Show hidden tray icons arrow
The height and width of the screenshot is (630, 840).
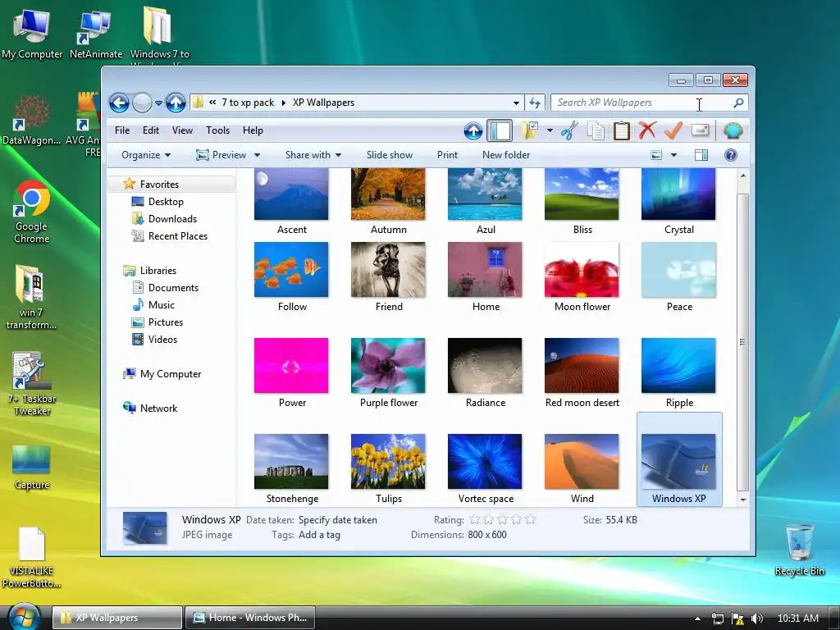coord(697,619)
